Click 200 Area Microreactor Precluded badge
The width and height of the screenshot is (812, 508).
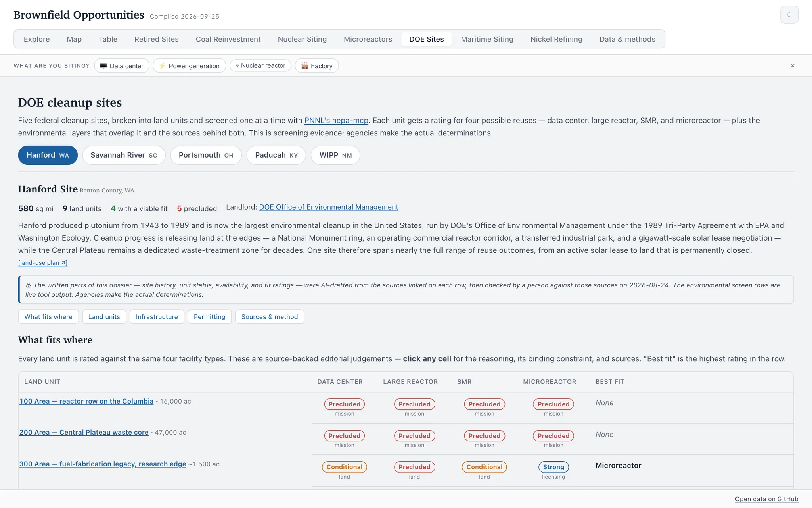coord(553,436)
